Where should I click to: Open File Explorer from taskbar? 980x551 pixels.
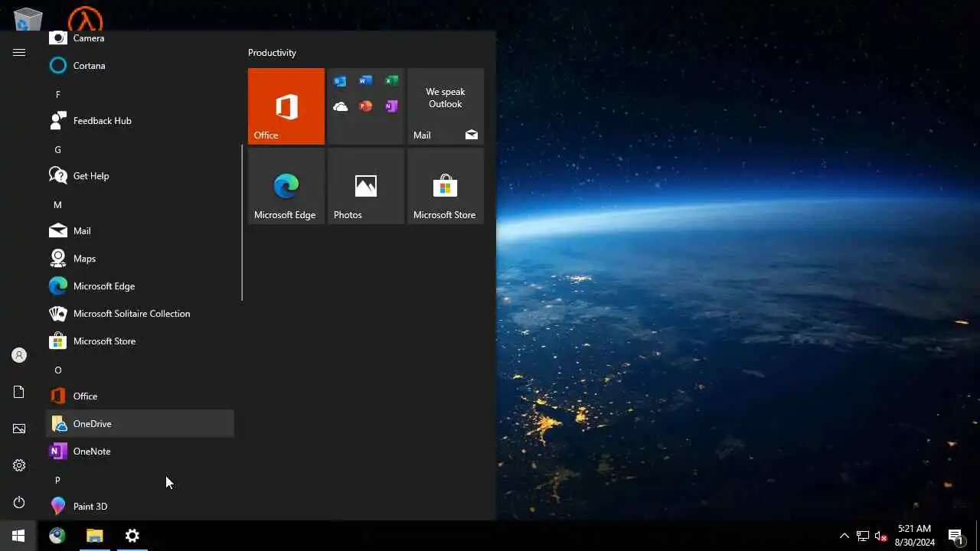pyautogui.click(x=94, y=536)
